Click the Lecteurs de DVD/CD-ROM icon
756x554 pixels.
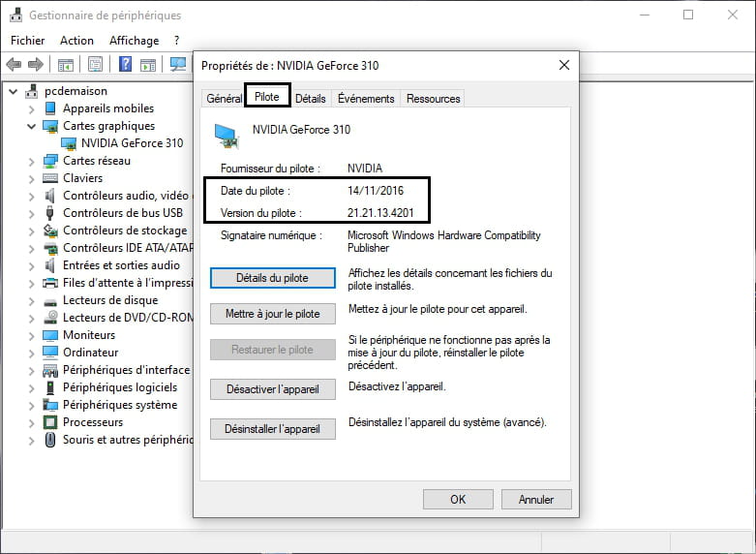click(50, 318)
